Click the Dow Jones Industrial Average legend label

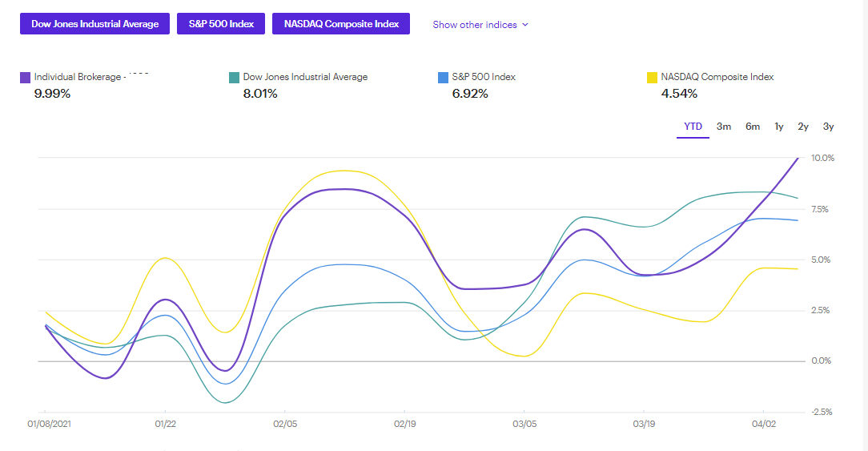(x=305, y=77)
